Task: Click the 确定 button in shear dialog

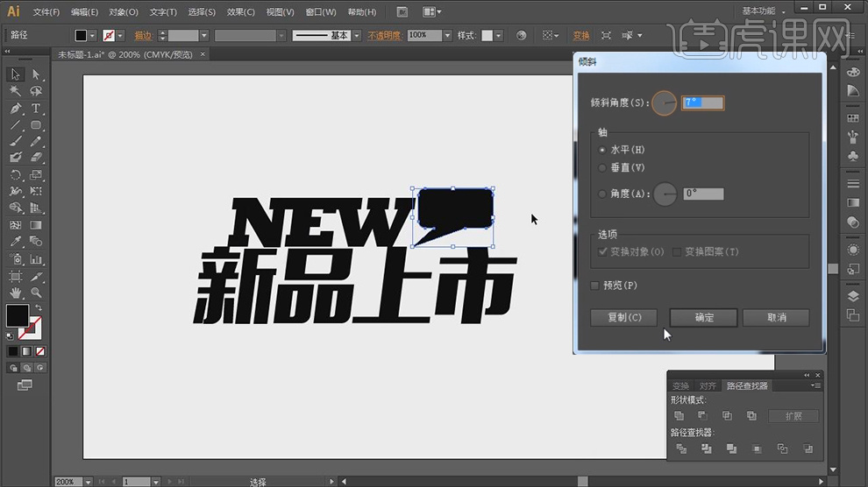Action: [704, 317]
